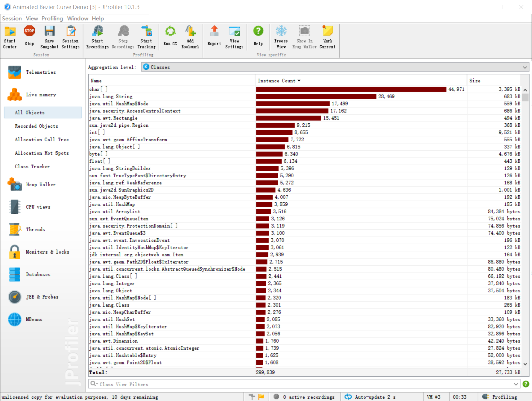Screen dimensions: 532x401
Task: Mark Current values
Action: (327, 37)
